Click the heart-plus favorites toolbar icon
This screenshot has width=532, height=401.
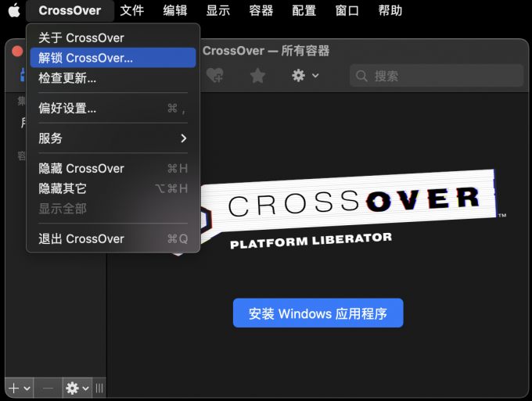215,75
